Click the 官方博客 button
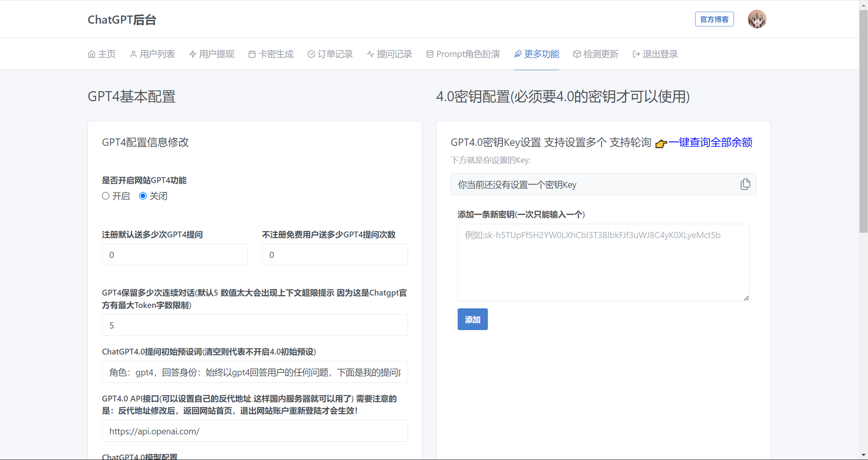Screen dimensions: 868x460 [x=714, y=19]
